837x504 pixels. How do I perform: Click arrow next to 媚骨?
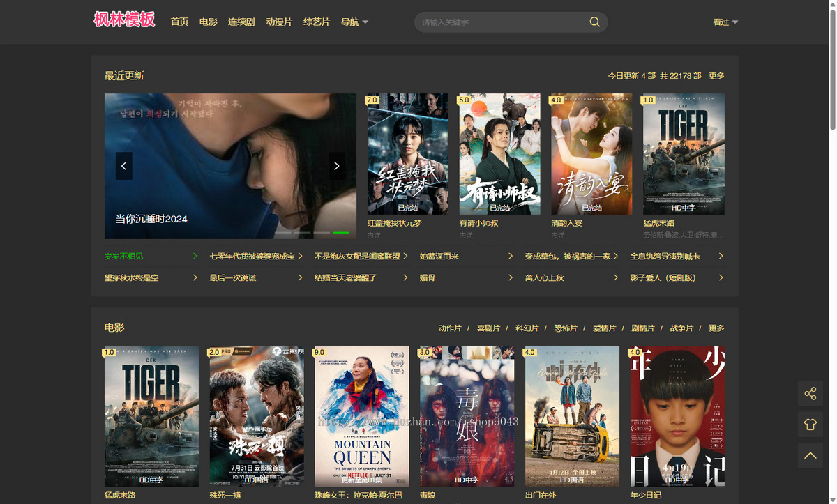(x=511, y=277)
